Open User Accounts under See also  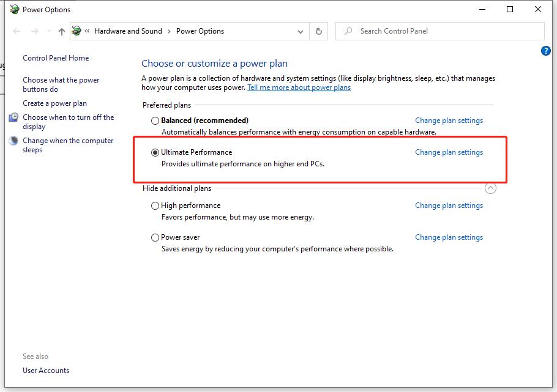tap(46, 371)
